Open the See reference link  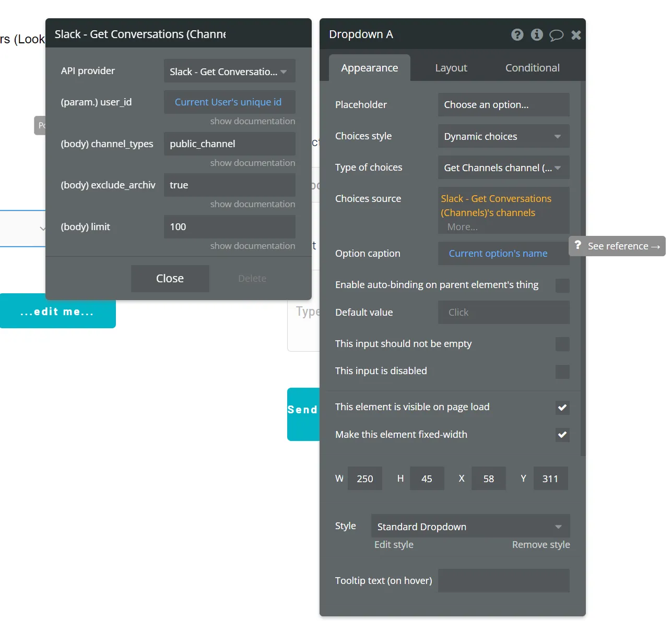(x=617, y=246)
